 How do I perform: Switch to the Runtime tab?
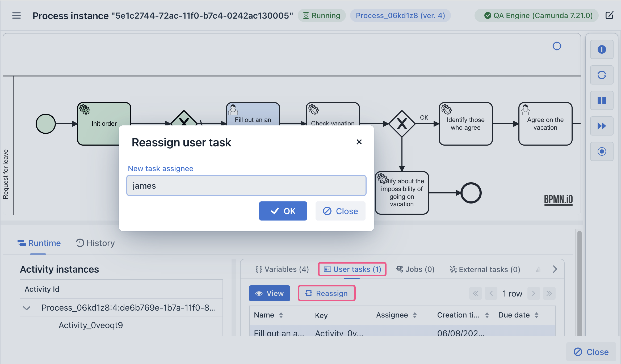[x=39, y=243]
